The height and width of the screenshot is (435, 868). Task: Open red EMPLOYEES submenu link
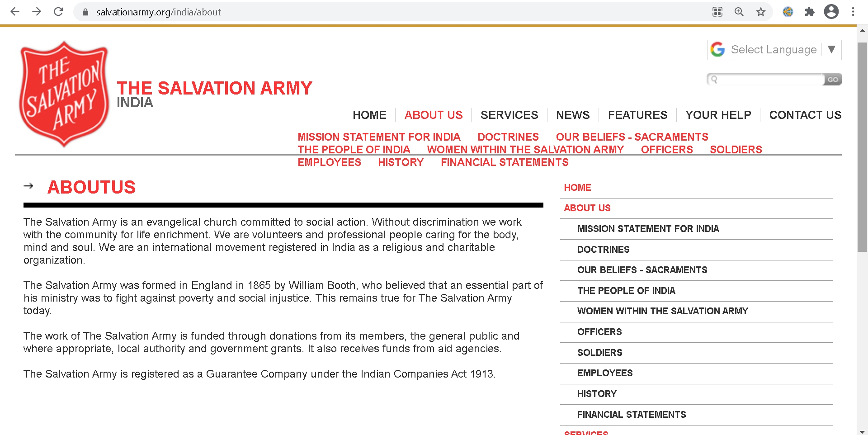(x=329, y=162)
